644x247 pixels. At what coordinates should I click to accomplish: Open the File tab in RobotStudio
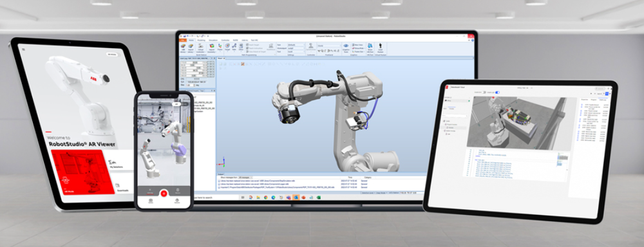tap(182, 41)
